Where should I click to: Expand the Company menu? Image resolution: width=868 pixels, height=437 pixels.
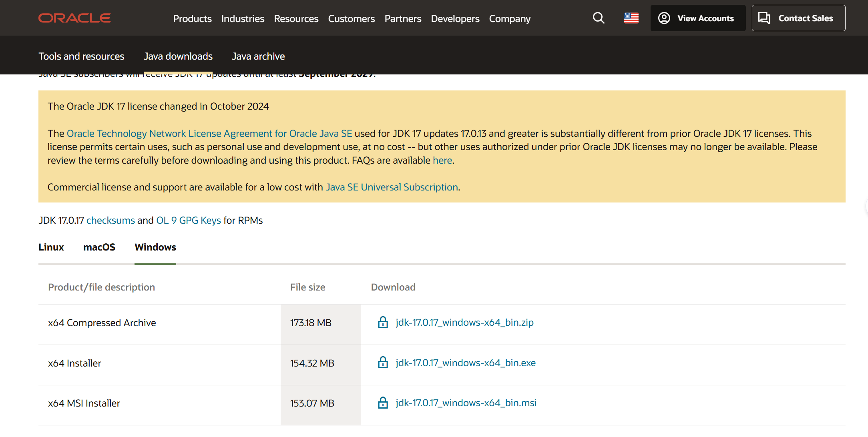tap(510, 18)
